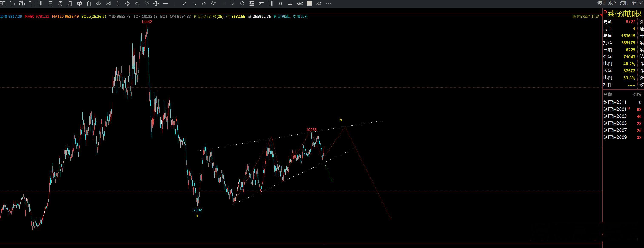Image resolution: width=644 pixels, height=248 pixels.
Task: Switch chart to daily 日 period
Action: click(51, 3)
